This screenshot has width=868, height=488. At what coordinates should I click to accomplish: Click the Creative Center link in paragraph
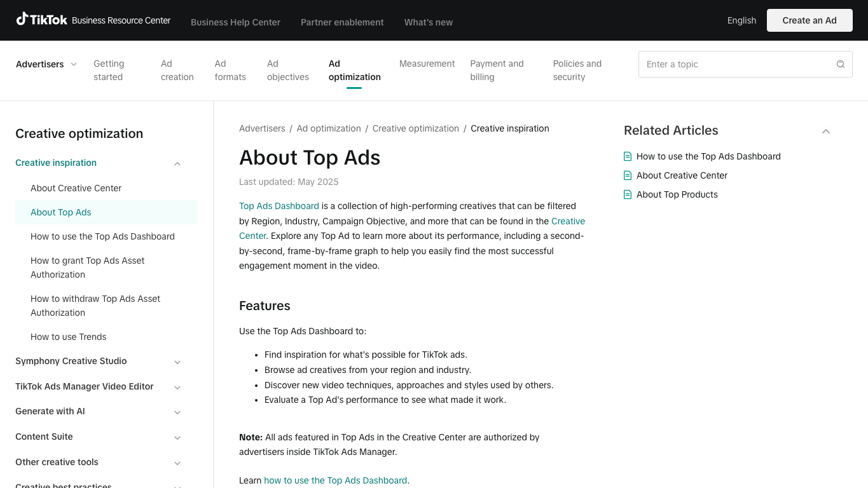pyautogui.click(x=568, y=221)
